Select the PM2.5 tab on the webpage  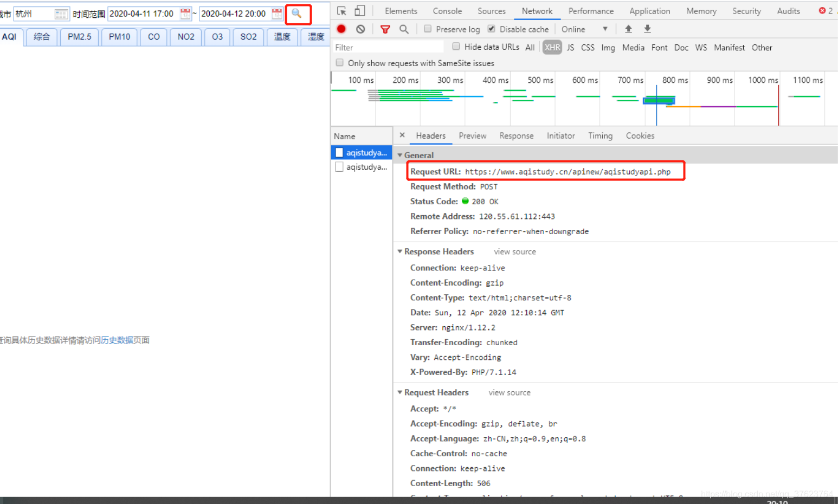(79, 37)
